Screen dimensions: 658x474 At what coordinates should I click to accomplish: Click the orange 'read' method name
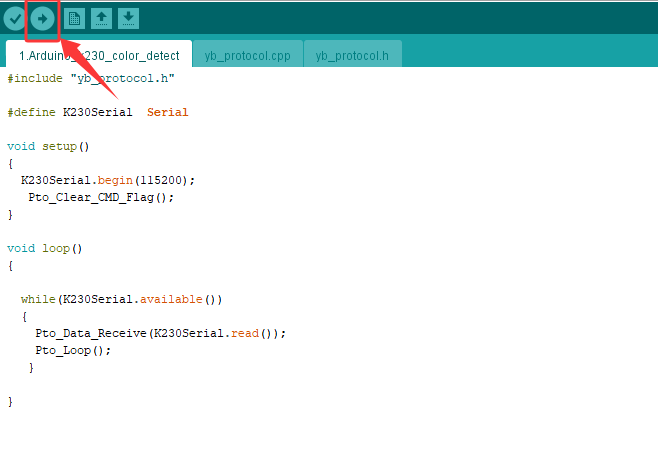click(245, 333)
